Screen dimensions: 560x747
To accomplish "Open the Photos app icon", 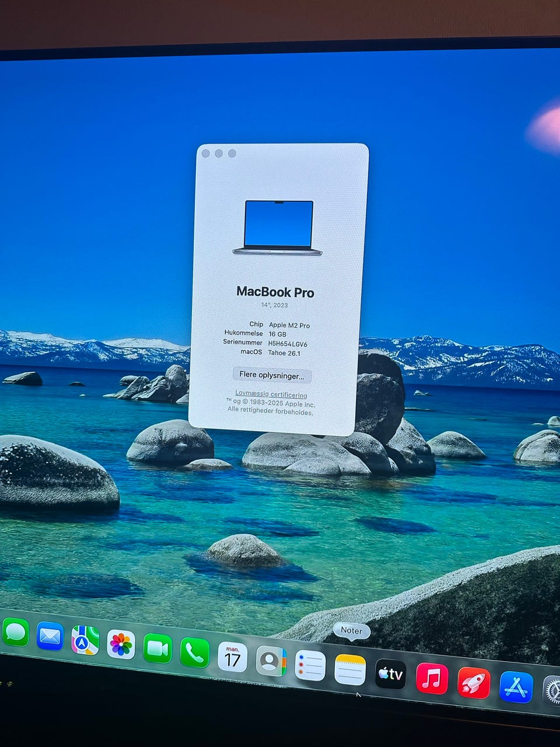I will [121, 644].
